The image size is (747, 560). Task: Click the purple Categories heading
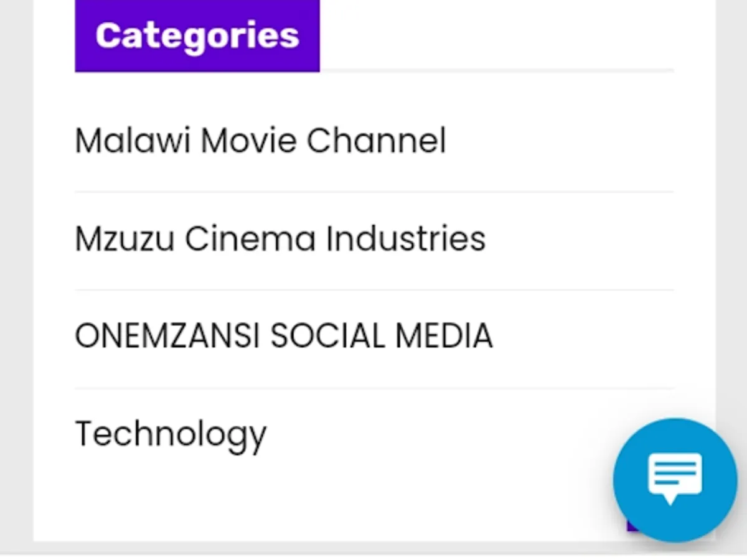[x=197, y=35]
